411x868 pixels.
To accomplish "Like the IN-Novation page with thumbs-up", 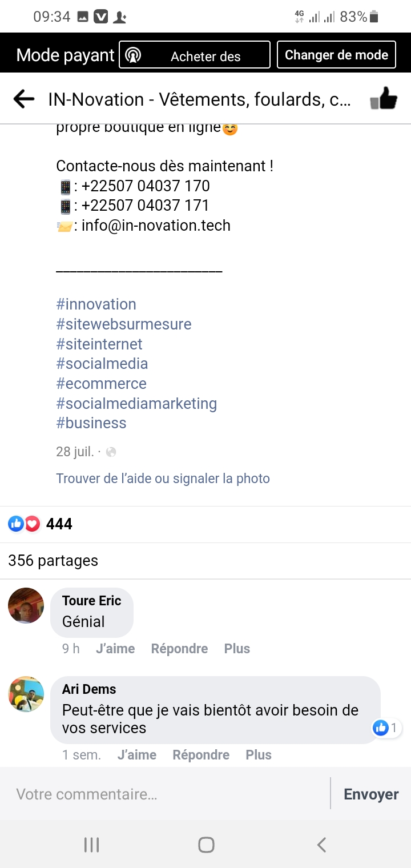I will (x=383, y=99).
